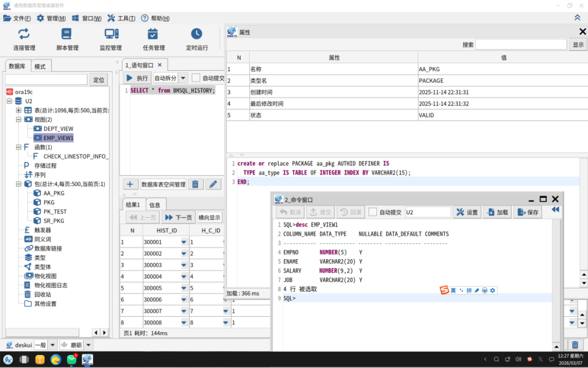The height and width of the screenshot is (368, 588).
Task: Open the 管理(M) menu
Action: pos(51,18)
